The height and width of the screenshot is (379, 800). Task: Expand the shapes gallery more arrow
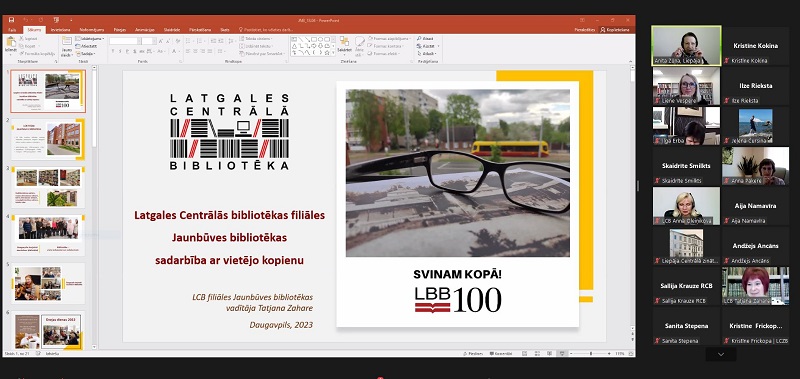334,53
